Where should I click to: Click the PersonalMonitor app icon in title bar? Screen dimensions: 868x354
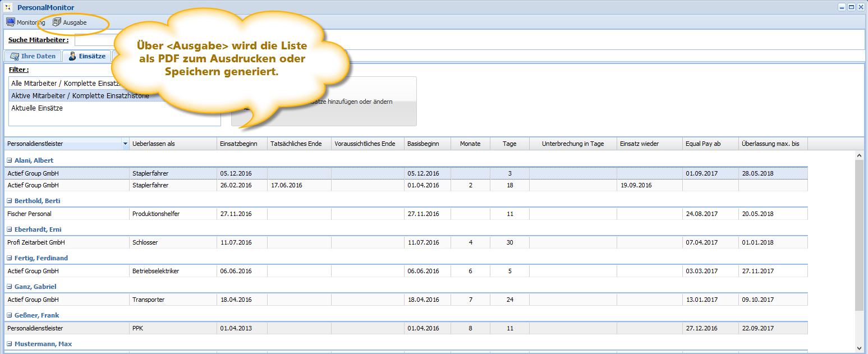[7, 7]
